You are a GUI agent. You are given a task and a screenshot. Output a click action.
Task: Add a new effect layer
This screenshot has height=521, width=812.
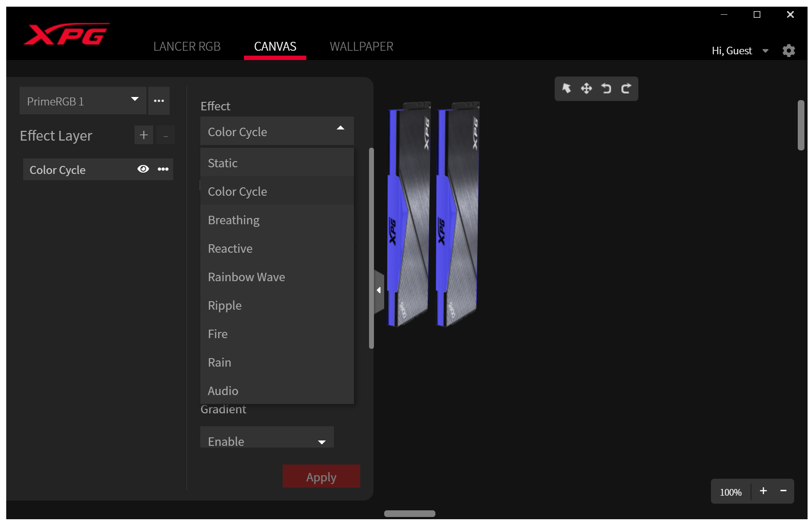tap(143, 135)
